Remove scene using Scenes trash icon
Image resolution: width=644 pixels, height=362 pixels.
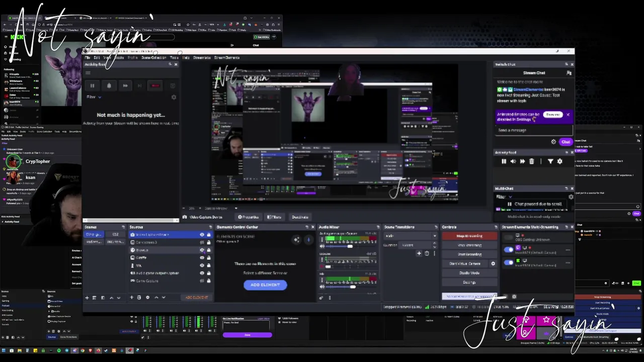click(94, 298)
